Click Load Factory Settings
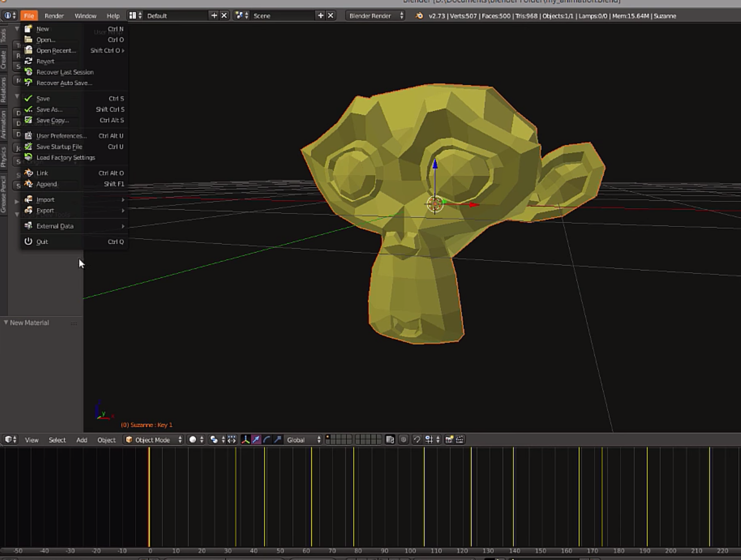The height and width of the screenshot is (560, 741). pyautogui.click(x=74, y=157)
